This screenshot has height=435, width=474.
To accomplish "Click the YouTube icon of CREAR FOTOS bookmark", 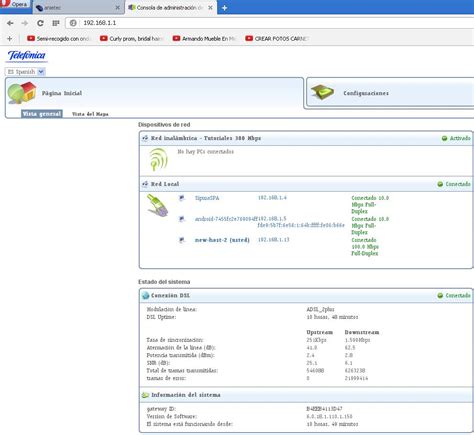I will click(249, 38).
